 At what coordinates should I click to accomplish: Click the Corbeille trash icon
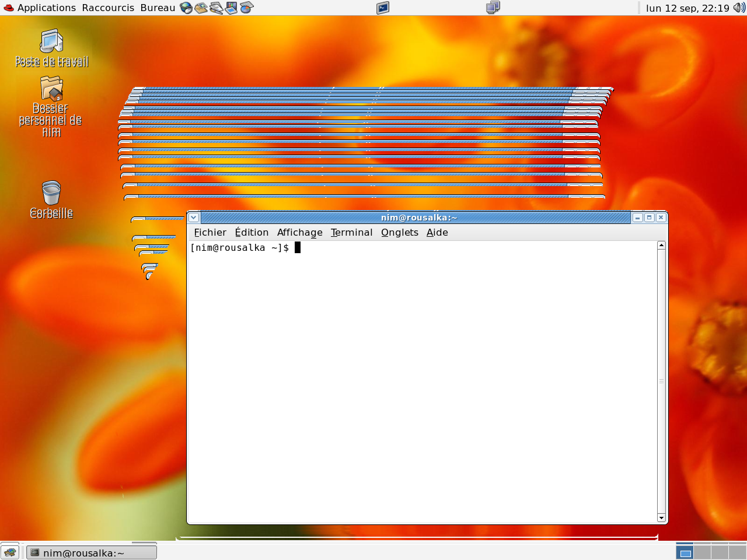[x=51, y=193]
